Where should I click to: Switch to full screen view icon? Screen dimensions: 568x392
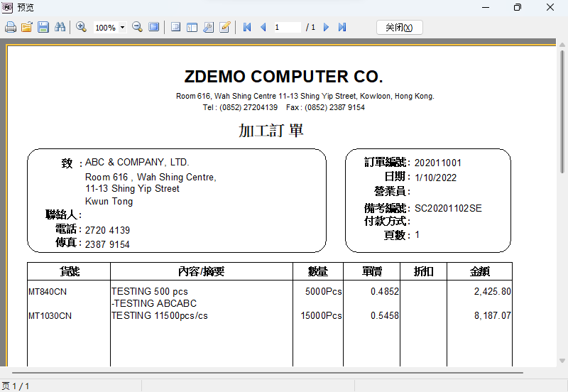pos(154,27)
